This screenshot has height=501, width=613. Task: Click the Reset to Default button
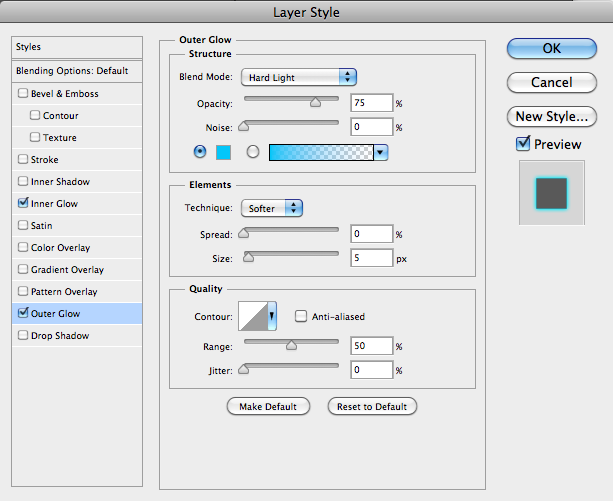(x=372, y=406)
